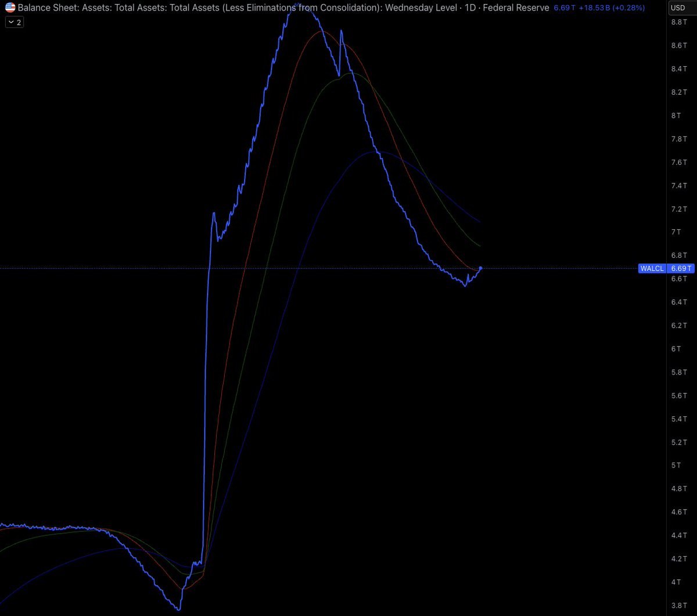Click the 8 T price scale label
The image size is (697, 616).
click(x=676, y=116)
